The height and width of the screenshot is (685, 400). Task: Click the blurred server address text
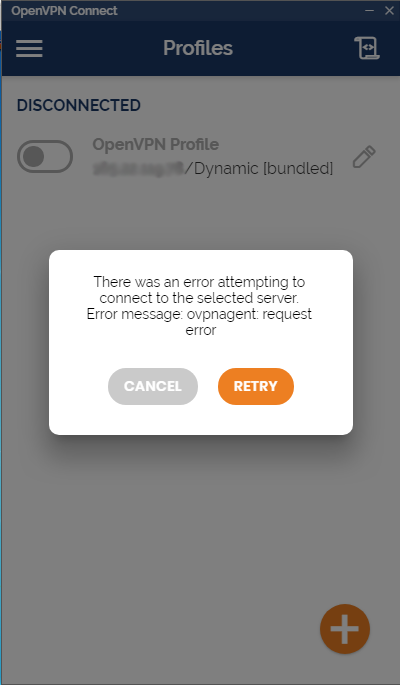click(x=138, y=168)
